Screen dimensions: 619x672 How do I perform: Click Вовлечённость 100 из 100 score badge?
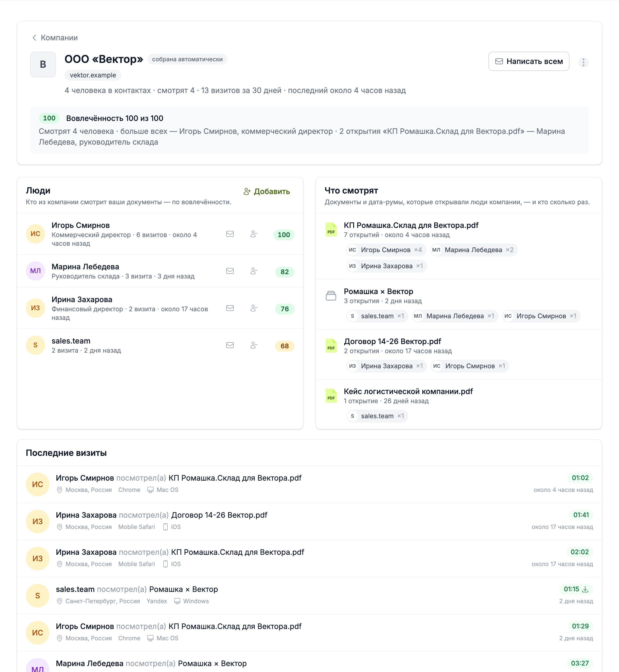tap(49, 118)
